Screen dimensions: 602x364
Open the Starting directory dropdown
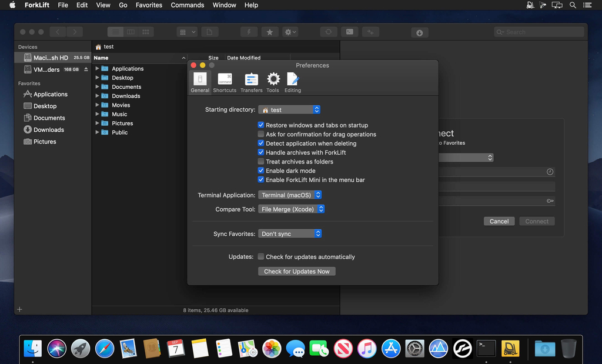click(x=289, y=110)
